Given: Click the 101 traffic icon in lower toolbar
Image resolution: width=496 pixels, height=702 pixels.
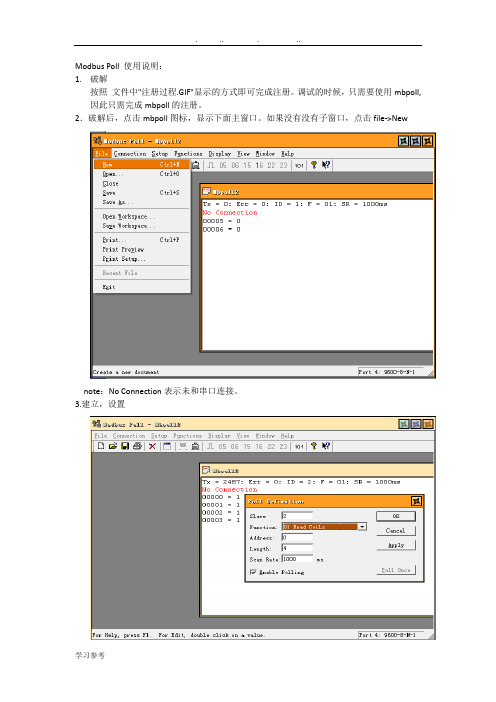Looking at the screenshot, I should (299, 446).
